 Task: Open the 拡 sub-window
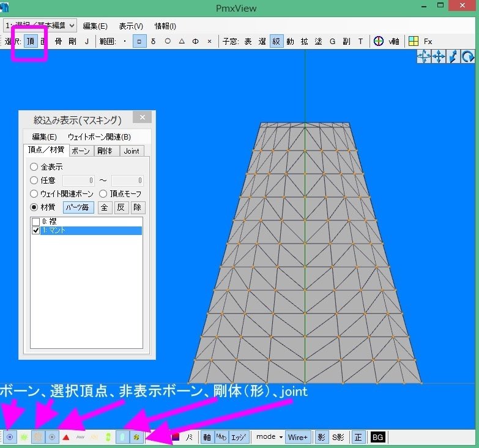tap(304, 41)
